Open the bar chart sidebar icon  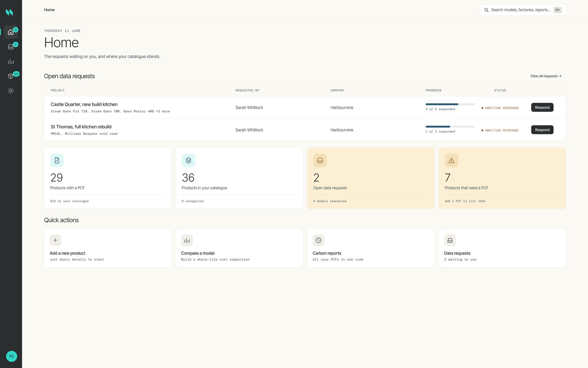[x=11, y=61]
